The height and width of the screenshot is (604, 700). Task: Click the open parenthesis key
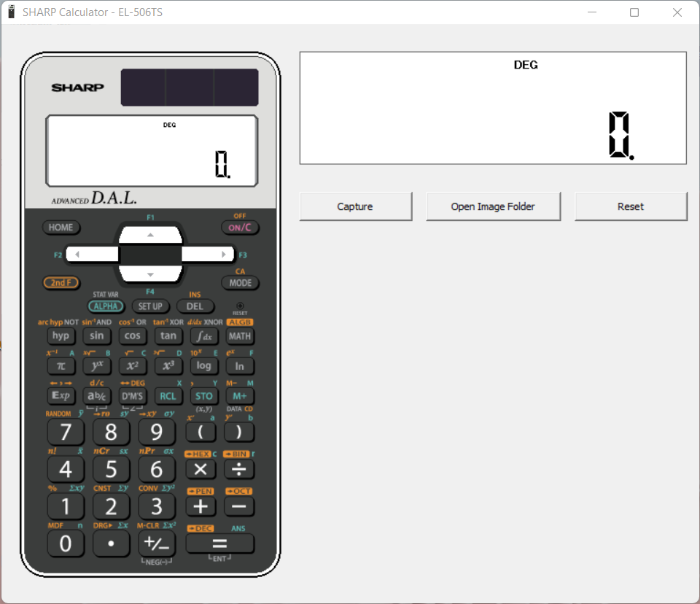point(201,432)
